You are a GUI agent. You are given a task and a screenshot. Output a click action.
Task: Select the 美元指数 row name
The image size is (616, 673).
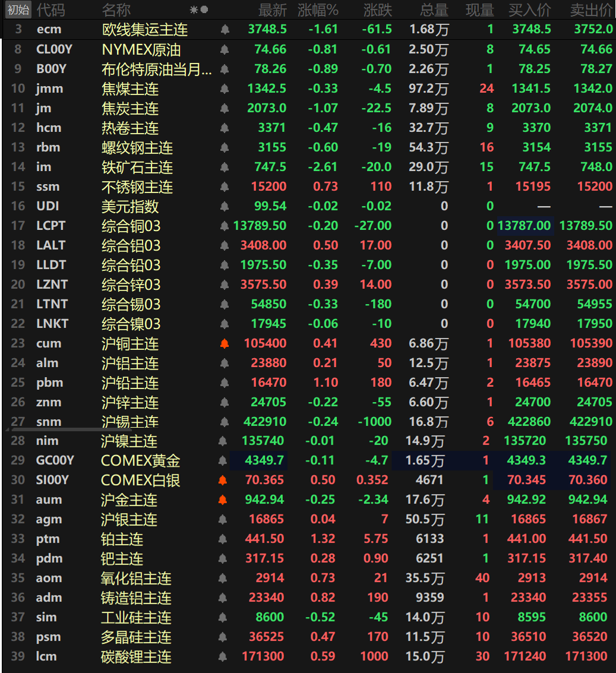click(x=130, y=207)
